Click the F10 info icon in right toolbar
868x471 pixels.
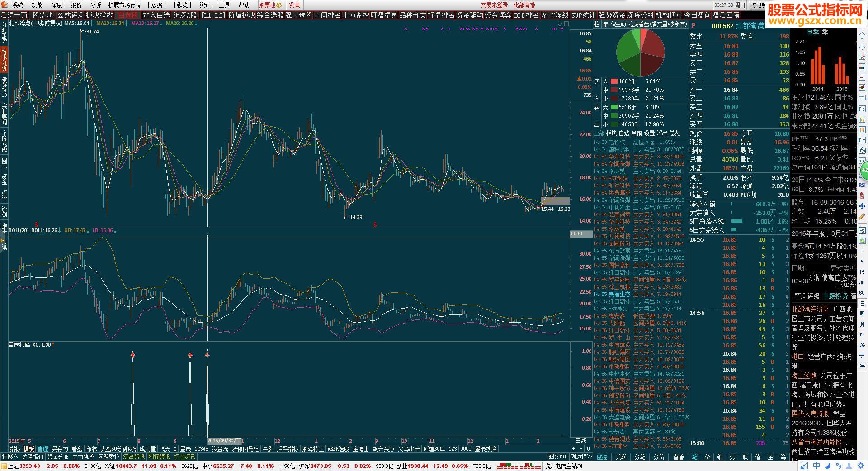point(862,109)
